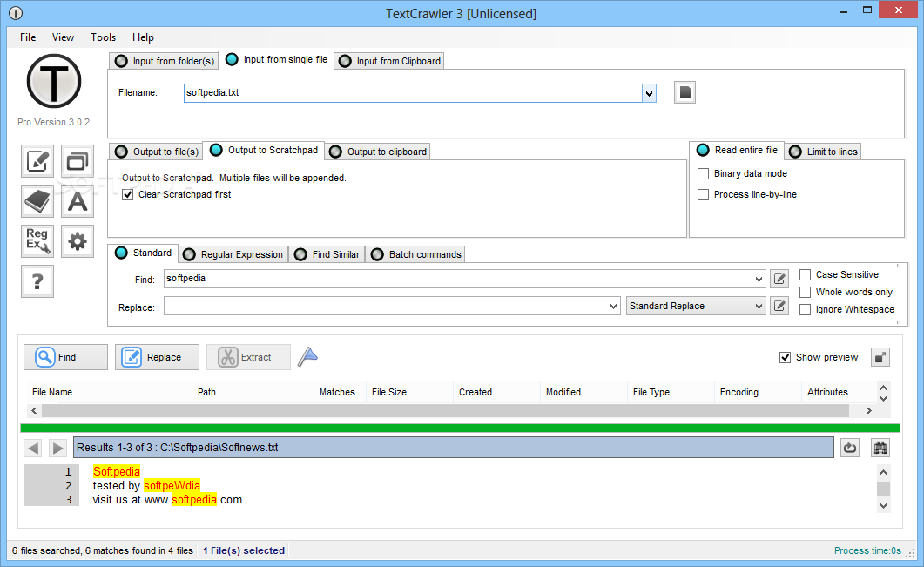This screenshot has height=567, width=924.
Task: Open the font letter A icon
Action: click(x=78, y=201)
